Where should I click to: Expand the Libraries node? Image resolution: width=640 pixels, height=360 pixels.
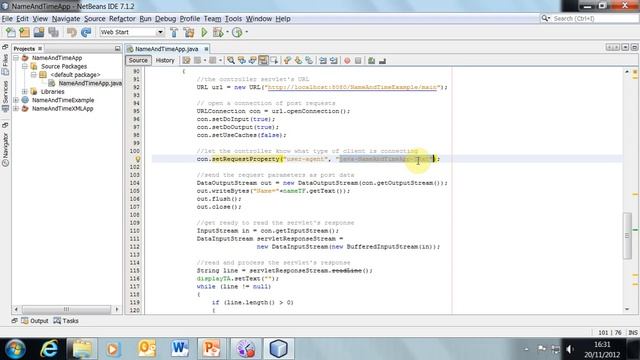coord(25,91)
